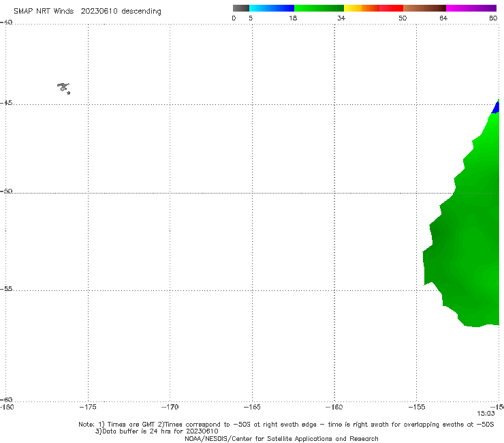Viewport: 504px width, 443px height.
Task: Click the yellow-red segment of the color bar
Action: 373,8
